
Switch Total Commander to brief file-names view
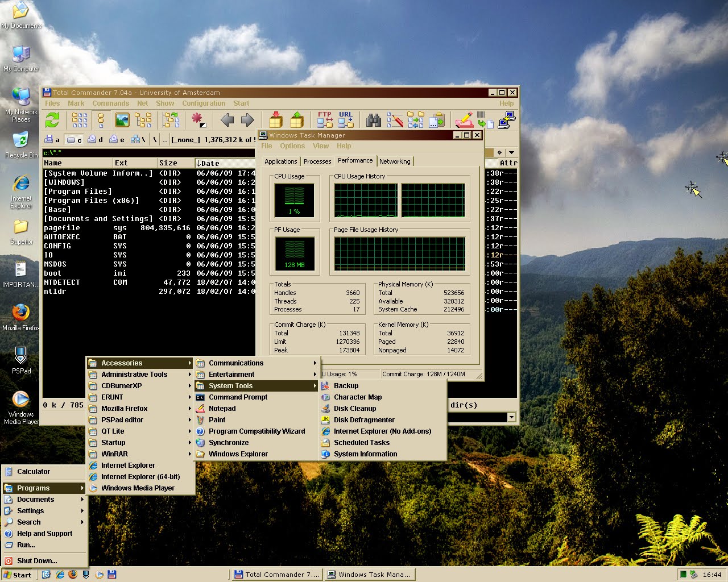pyautogui.click(x=80, y=120)
